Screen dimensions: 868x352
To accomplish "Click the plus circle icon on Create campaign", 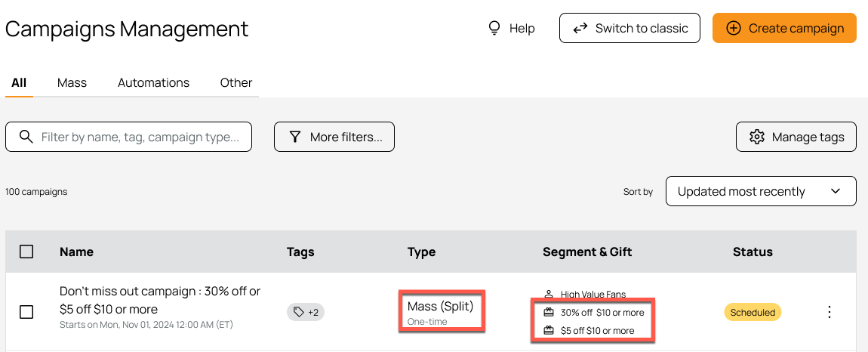I will click(x=734, y=28).
